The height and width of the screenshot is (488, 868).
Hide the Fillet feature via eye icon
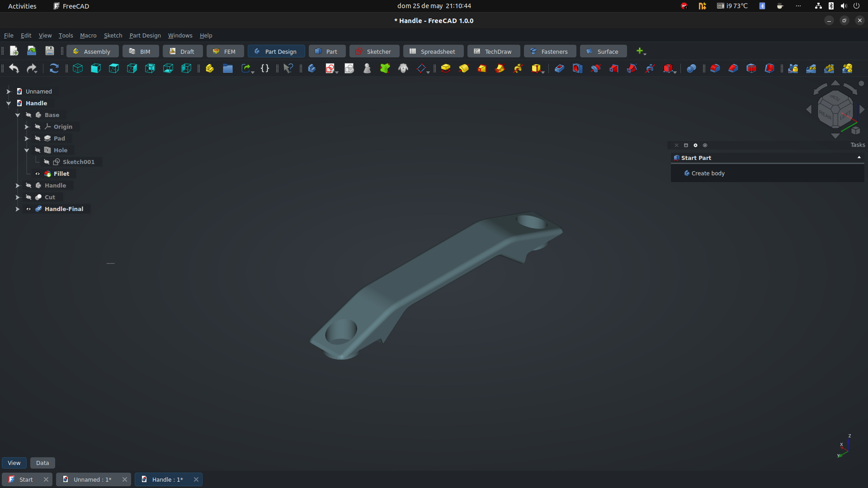tap(38, 174)
